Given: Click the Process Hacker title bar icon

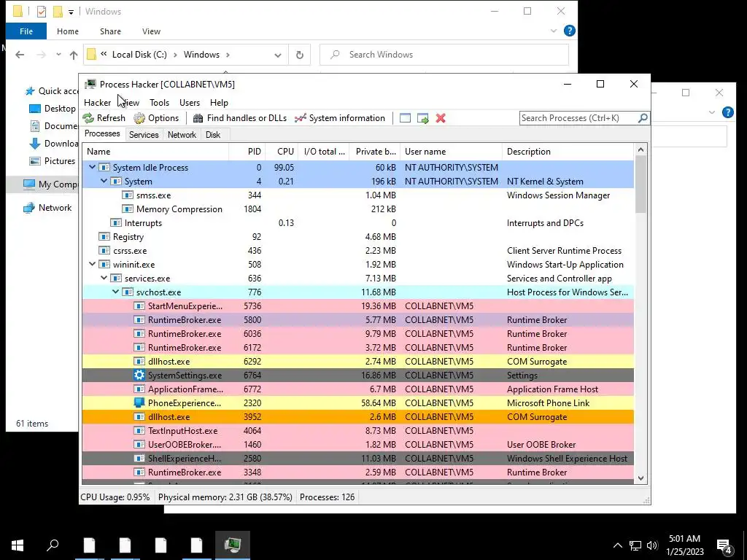Looking at the screenshot, I should click(90, 85).
